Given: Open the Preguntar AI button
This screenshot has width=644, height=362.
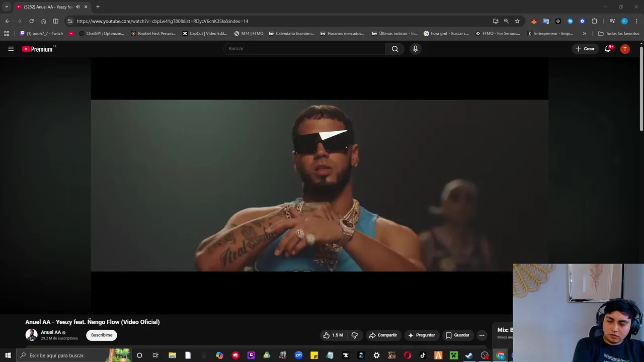Looking at the screenshot, I should coord(421,335).
